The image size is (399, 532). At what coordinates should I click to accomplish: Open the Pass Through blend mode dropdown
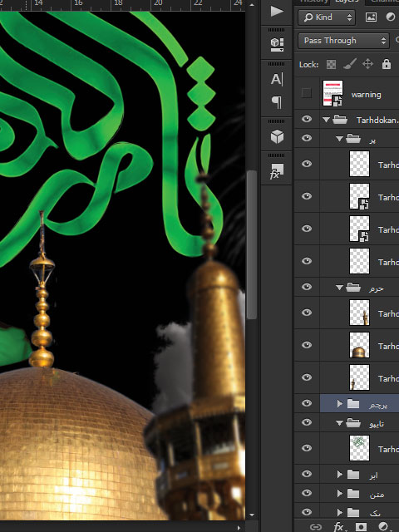[343, 41]
